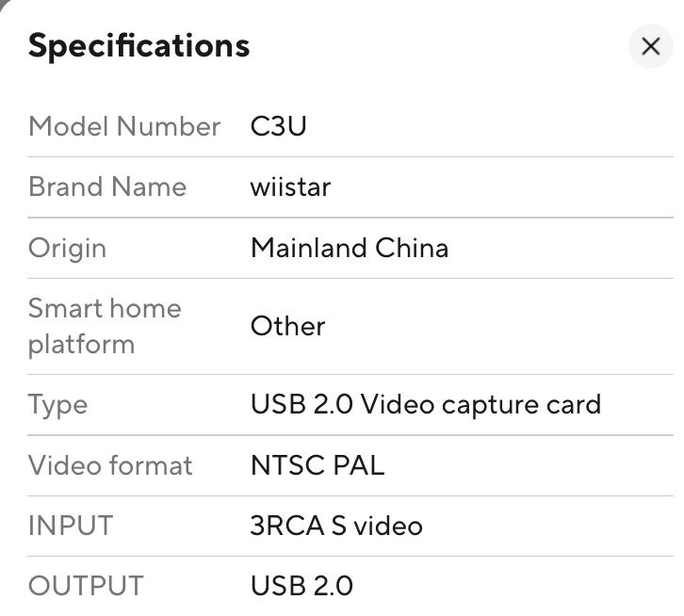Select the Model Number label
The image size is (684, 616).
[124, 126]
